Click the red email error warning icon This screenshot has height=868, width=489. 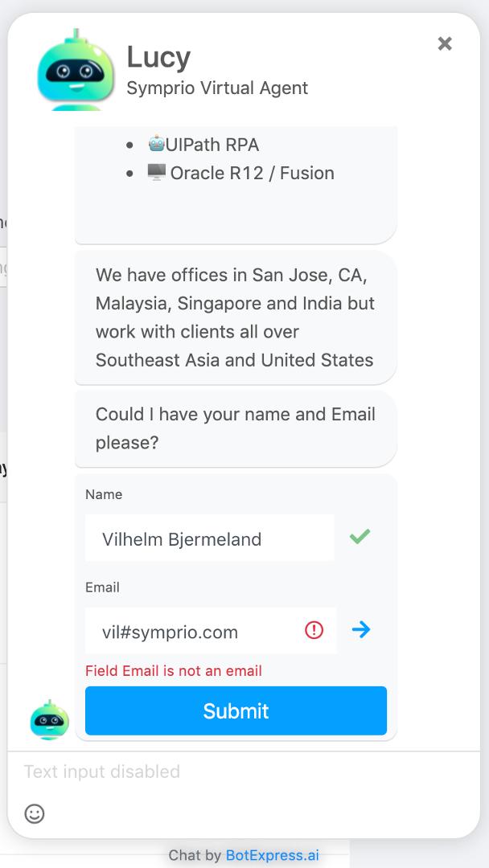click(x=314, y=631)
